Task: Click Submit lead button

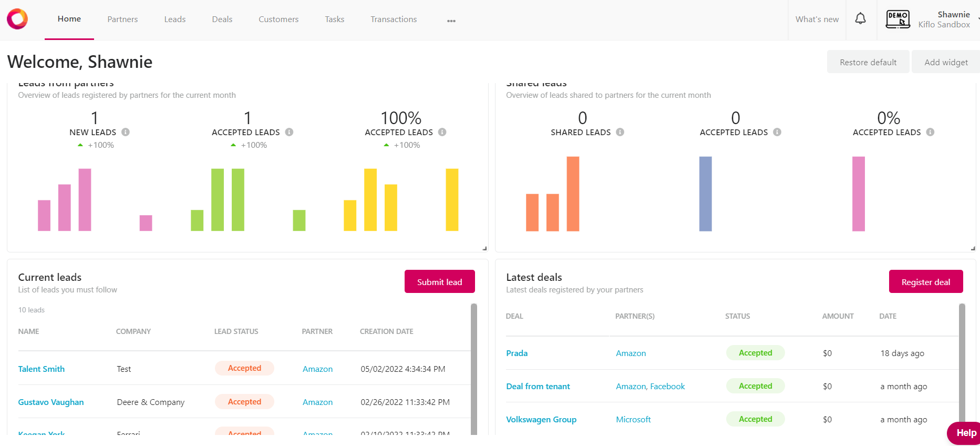Action: click(x=440, y=282)
